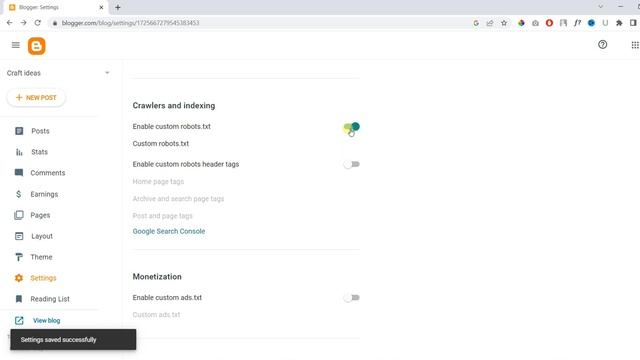The image size is (640, 360).
Task: Click Post and page tags option
Action: [x=162, y=216]
